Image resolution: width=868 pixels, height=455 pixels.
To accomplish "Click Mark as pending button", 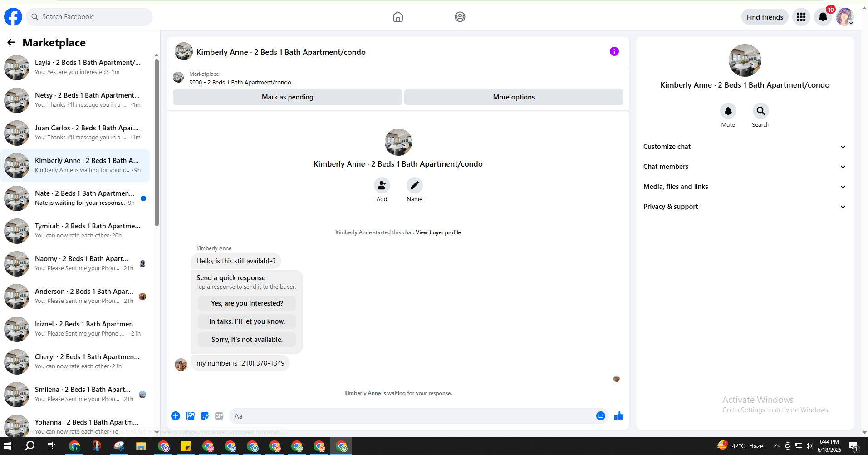I will point(288,97).
